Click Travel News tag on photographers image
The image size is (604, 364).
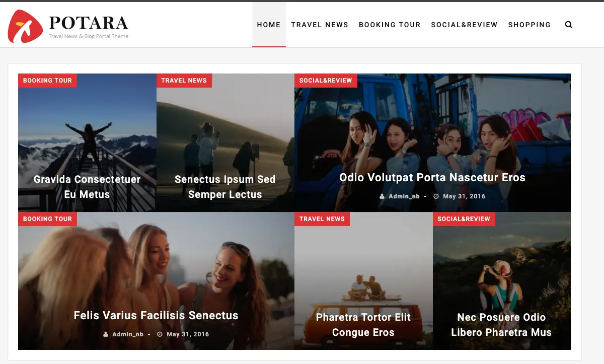[x=184, y=81]
